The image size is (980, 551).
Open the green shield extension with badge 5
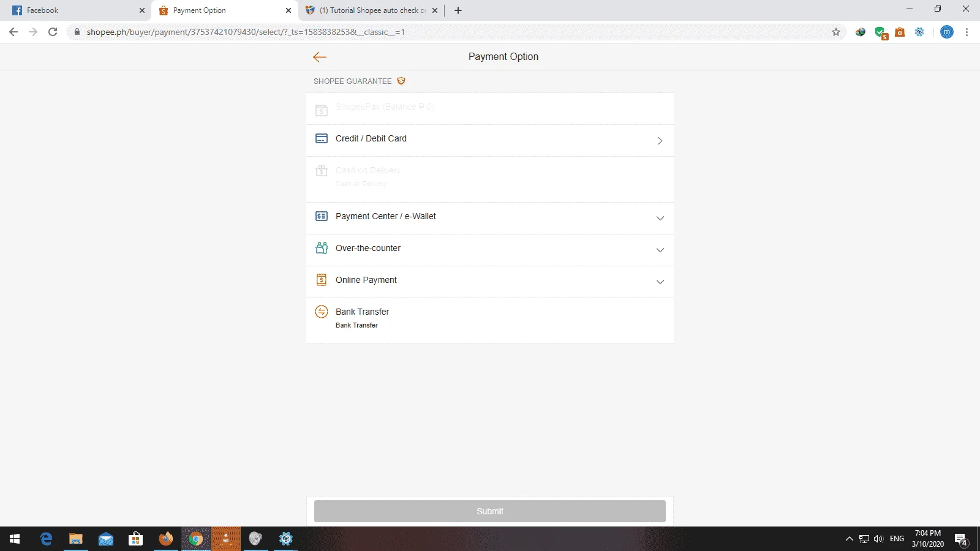pos(881,32)
